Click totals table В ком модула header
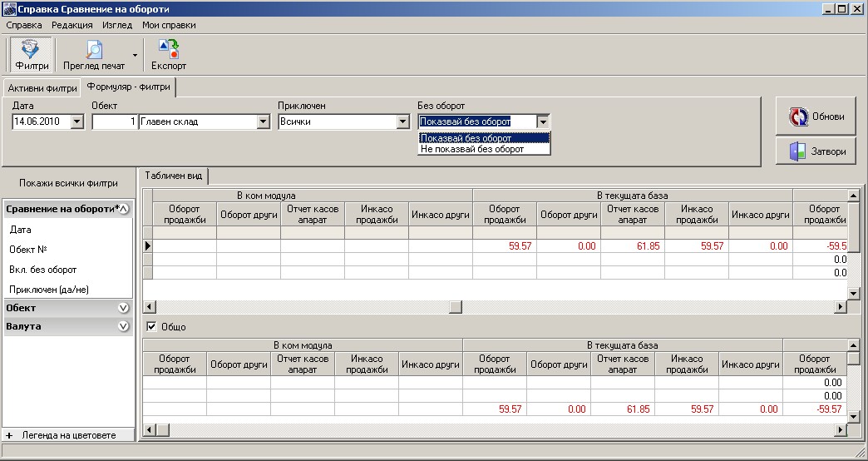This screenshot has height=461, width=868. click(303, 345)
